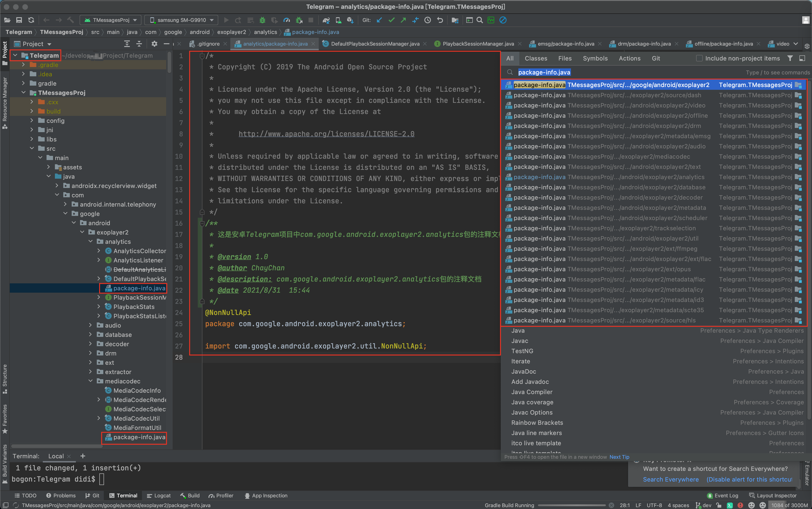Add a new Terminal tab with plus
This screenshot has height=509, width=812.
point(83,456)
